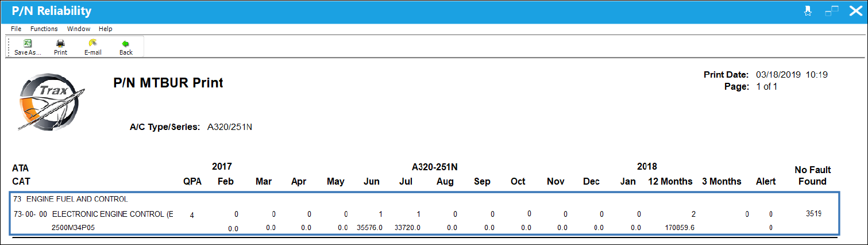Open the Functions menu
Image resolution: width=868 pixels, height=245 pixels.
point(44,29)
